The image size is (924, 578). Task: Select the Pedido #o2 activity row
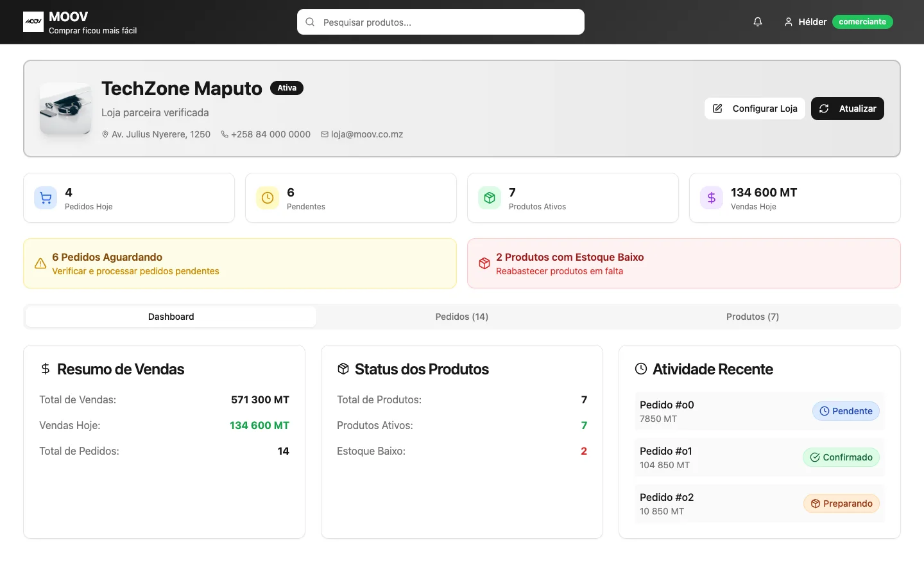[760, 504]
